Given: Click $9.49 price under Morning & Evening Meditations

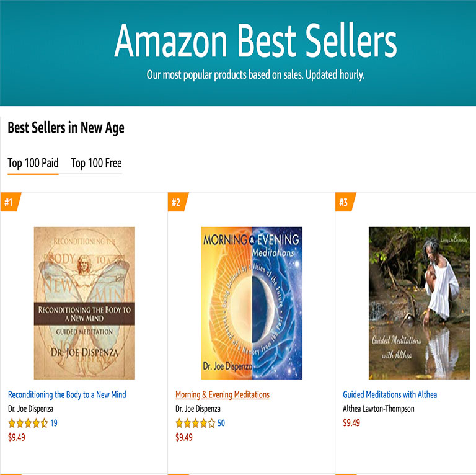Looking at the screenshot, I should coord(184,437).
